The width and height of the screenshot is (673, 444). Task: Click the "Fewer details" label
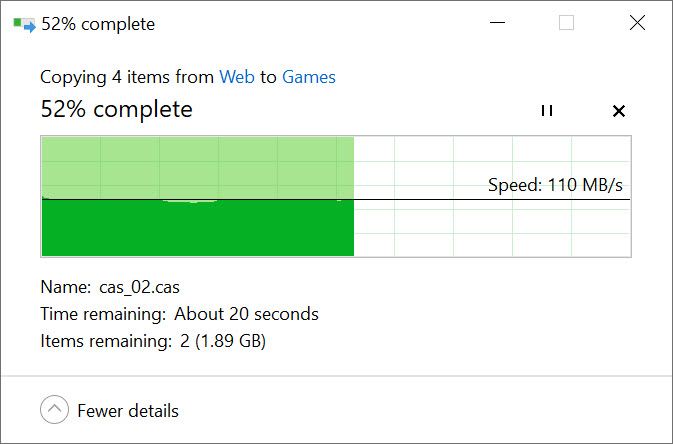(x=128, y=411)
